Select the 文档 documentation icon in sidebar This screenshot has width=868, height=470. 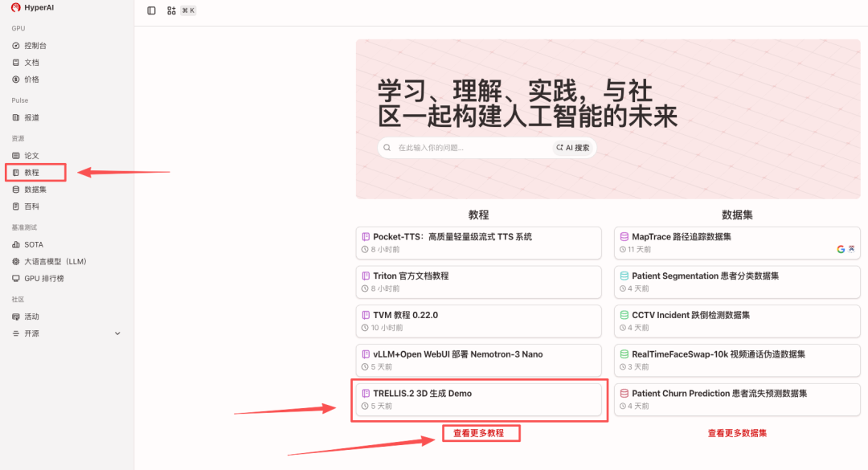pos(18,62)
